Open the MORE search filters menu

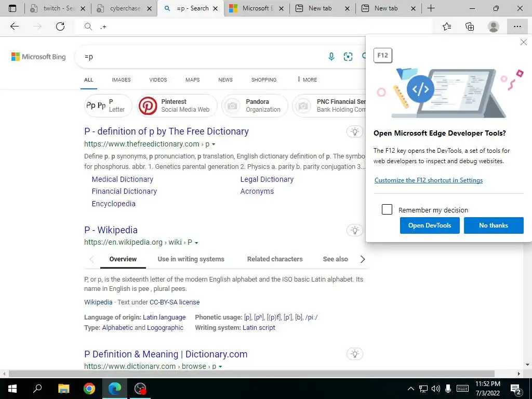[307, 79]
